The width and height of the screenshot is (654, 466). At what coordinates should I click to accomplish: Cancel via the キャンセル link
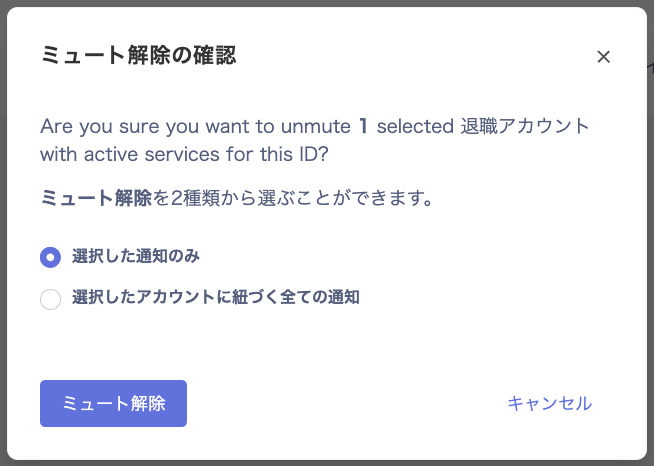(x=549, y=403)
